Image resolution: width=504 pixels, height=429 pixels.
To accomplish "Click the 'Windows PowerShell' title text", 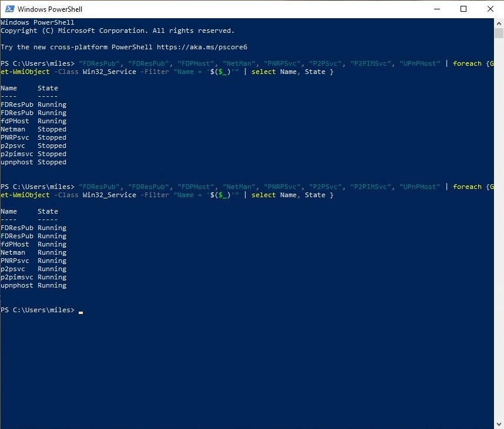I will 50,9.
